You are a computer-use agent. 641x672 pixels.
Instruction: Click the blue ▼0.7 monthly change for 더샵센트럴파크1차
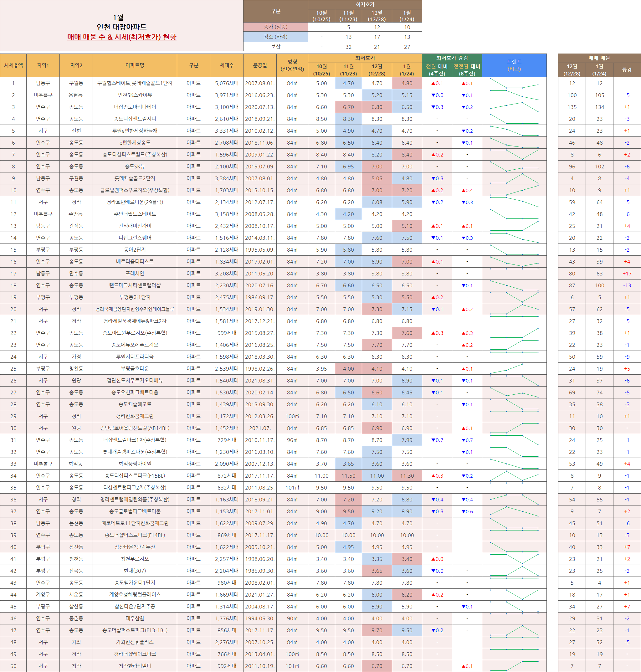pos(437,440)
